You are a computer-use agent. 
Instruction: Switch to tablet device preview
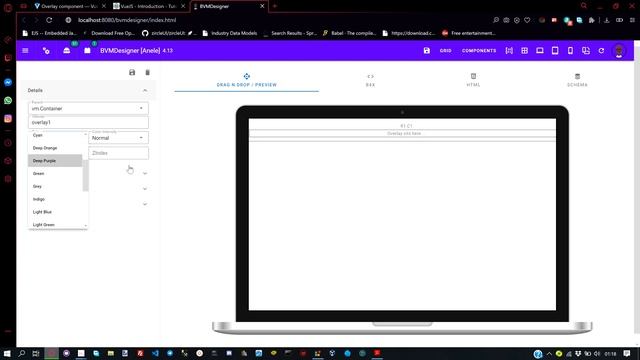555,51
